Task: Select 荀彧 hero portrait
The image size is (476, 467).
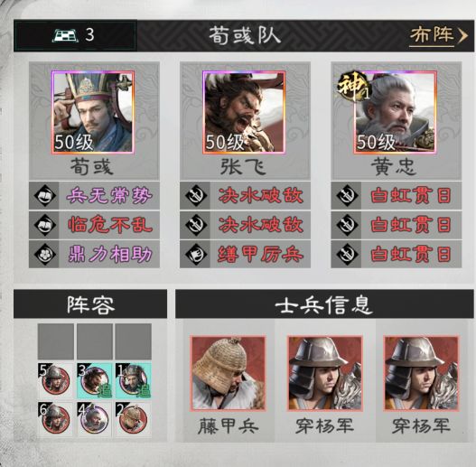Action: [x=93, y=113]
